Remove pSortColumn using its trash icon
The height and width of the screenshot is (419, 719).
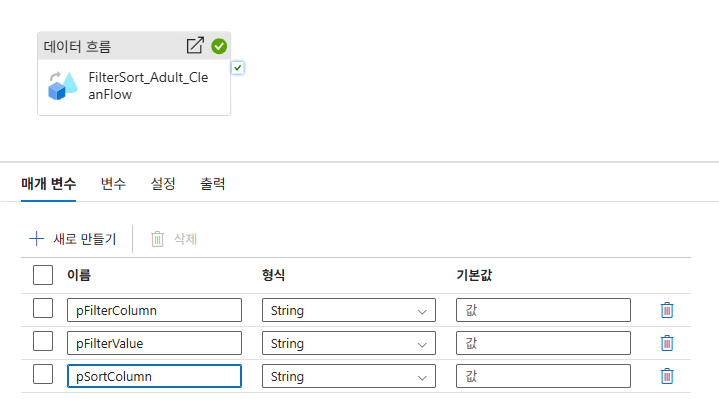(667, 376)
